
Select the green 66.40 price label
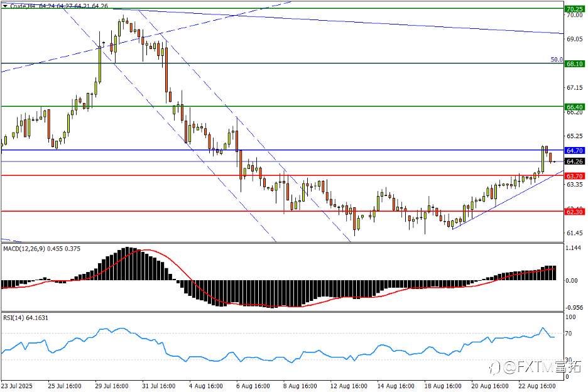pyautogui.click(x=575, y=107)
